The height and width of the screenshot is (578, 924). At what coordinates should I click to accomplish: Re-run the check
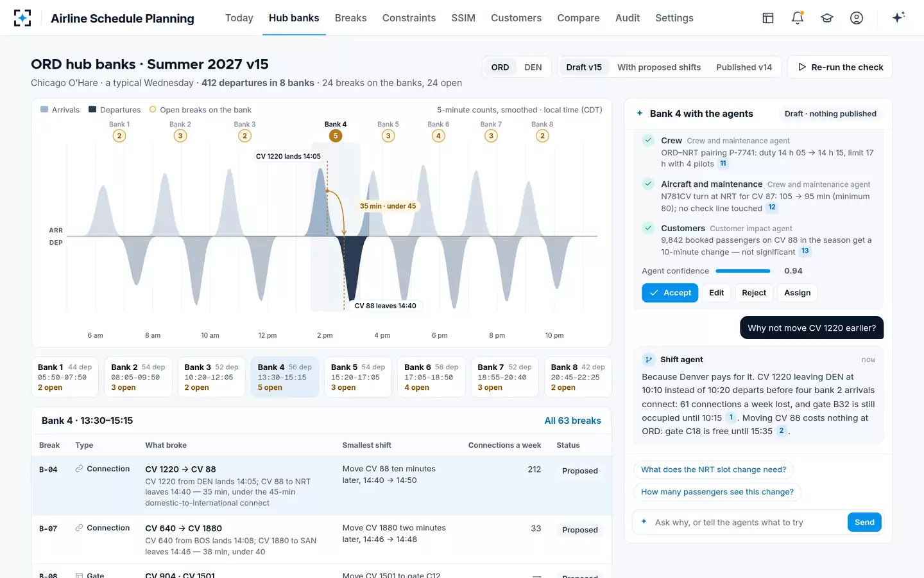coord(840,67)
